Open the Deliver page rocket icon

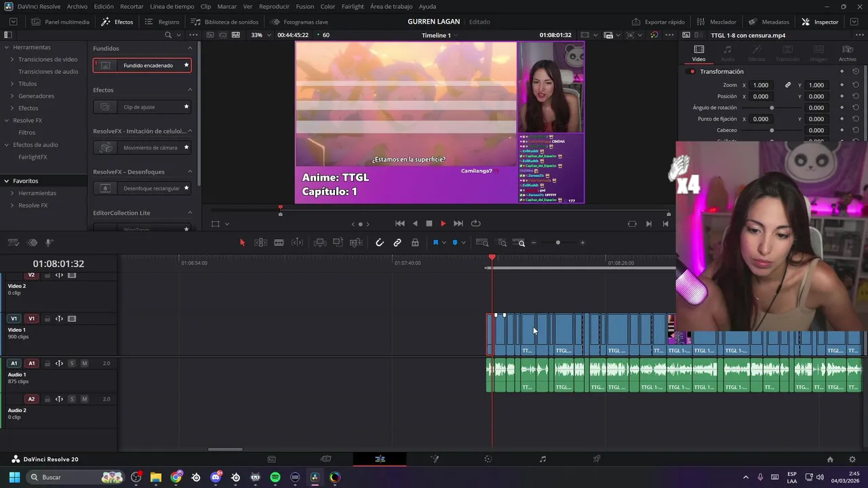[597, 460]
